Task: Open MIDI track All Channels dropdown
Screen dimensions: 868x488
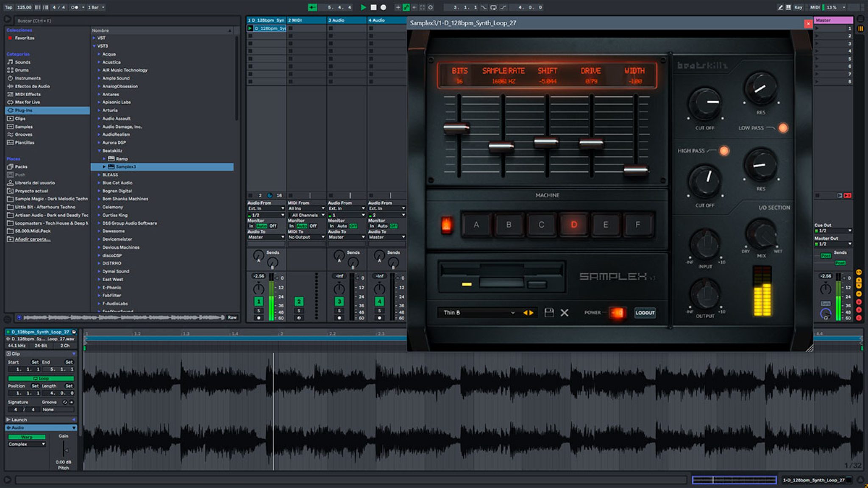Action: (x=306, y=215)
